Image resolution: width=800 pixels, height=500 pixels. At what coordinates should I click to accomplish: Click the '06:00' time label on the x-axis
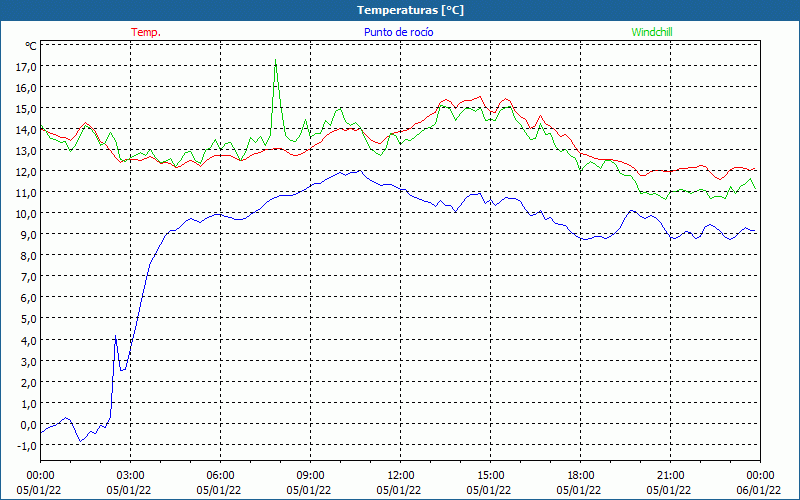click(220, 476)
